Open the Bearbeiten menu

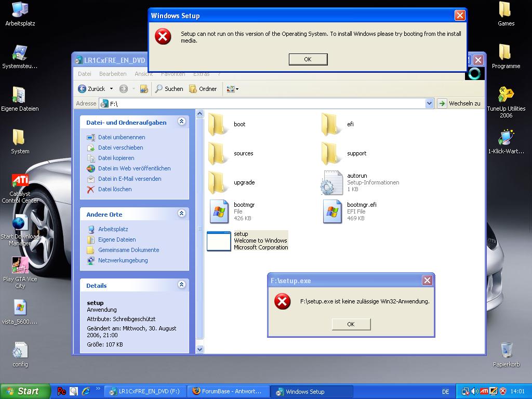tap(113, 74)
